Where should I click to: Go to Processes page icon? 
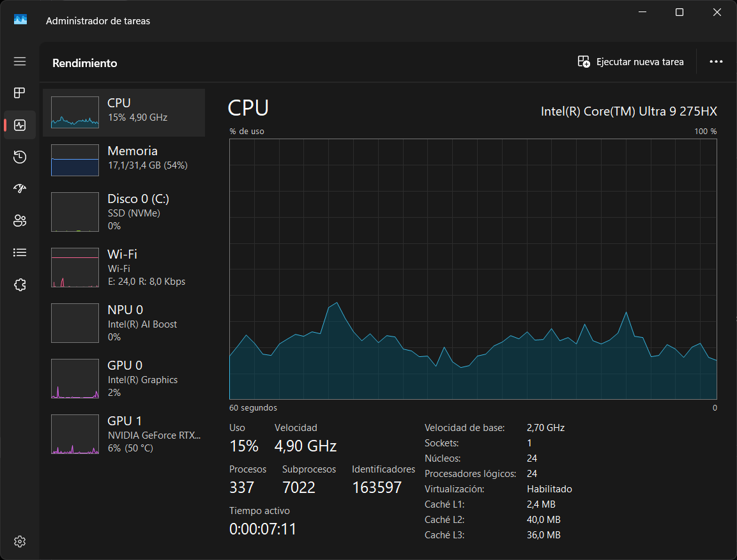click(20, 93)
